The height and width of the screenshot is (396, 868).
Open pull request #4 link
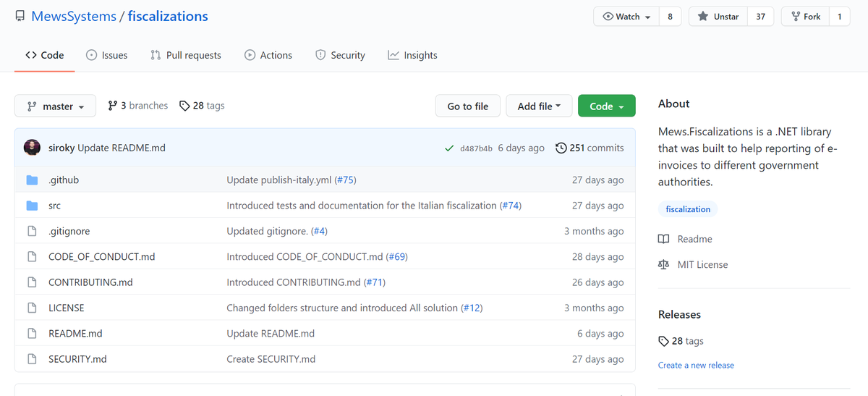click(x=319, y=231)
